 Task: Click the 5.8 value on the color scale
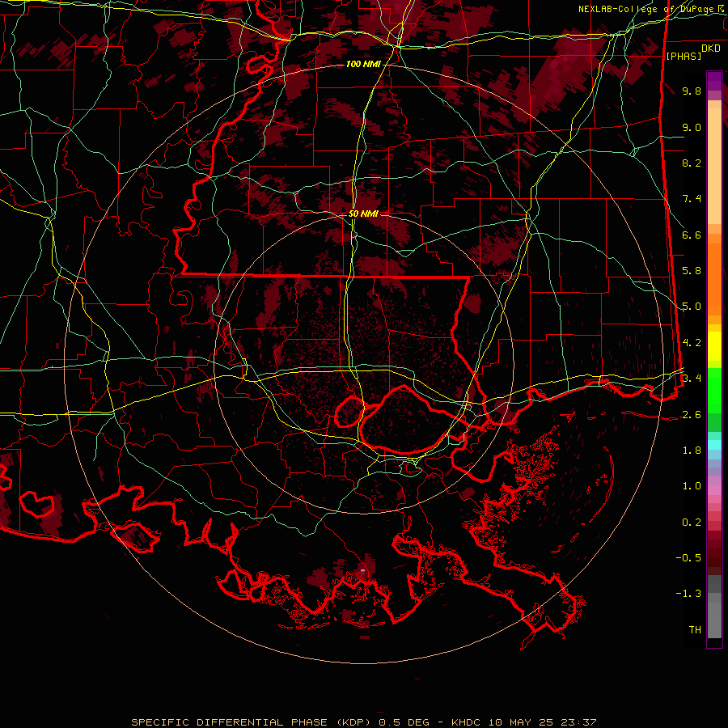pyautogui.click(x=692, y=271)
